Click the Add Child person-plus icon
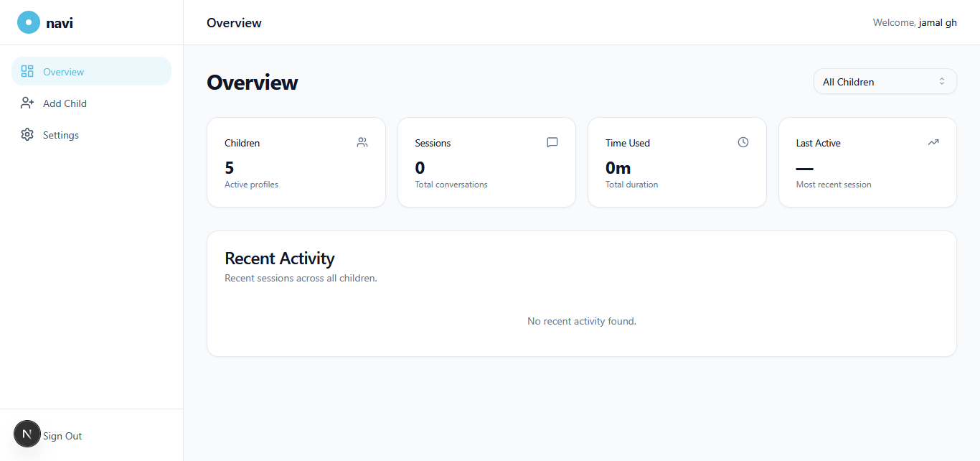This screenshot has width=980, height=461. click(x=27, y=103)
